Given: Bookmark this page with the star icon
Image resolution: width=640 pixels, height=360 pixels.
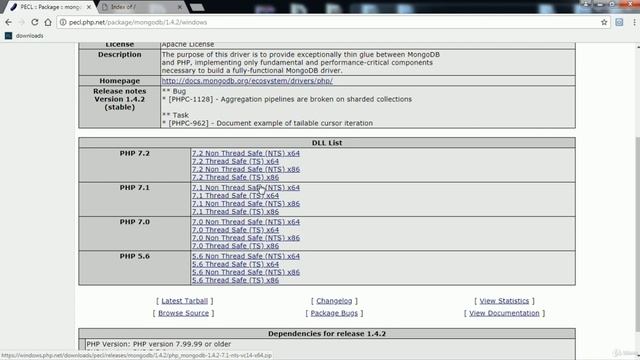Looking at the screenshot, I should click(x=604, y=22).
